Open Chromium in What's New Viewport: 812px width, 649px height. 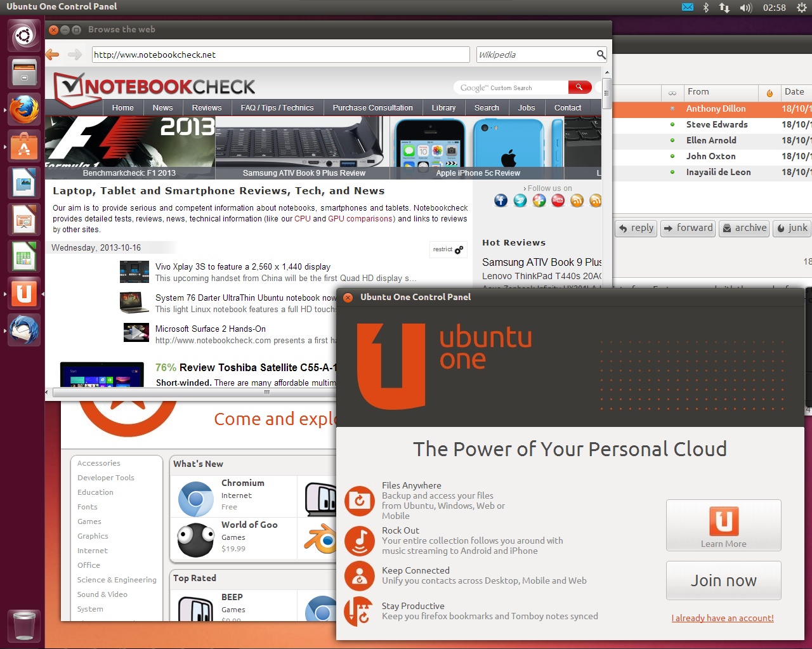click(x=233, y=497)
